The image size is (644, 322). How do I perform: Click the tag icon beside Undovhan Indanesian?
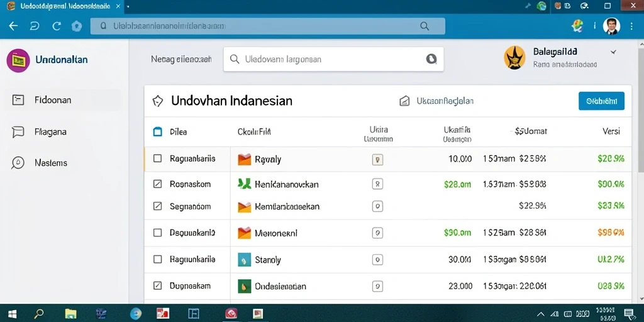pos(158,101)
